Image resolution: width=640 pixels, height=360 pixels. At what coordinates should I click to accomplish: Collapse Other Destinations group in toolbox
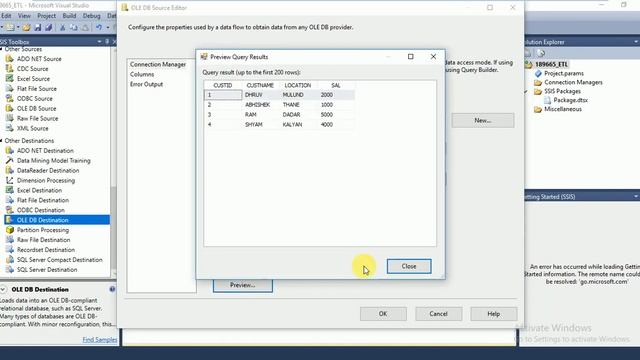1,140
